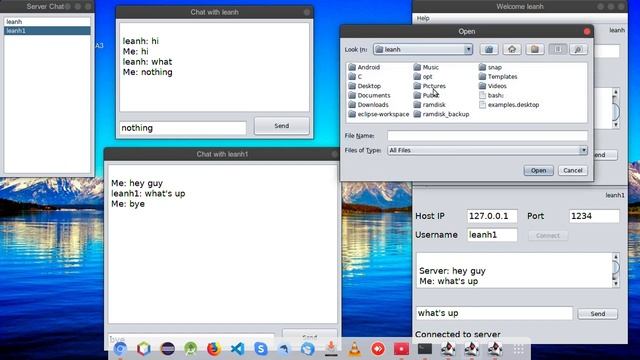Select the opt folder
The width and height of the screenshot is (640, 360).
423,76
